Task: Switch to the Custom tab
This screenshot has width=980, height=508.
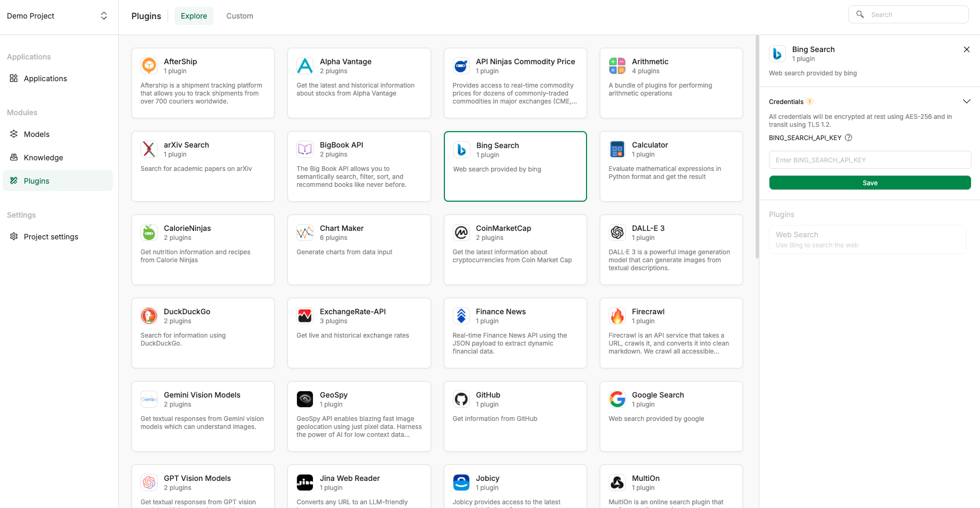Action: 240,16
